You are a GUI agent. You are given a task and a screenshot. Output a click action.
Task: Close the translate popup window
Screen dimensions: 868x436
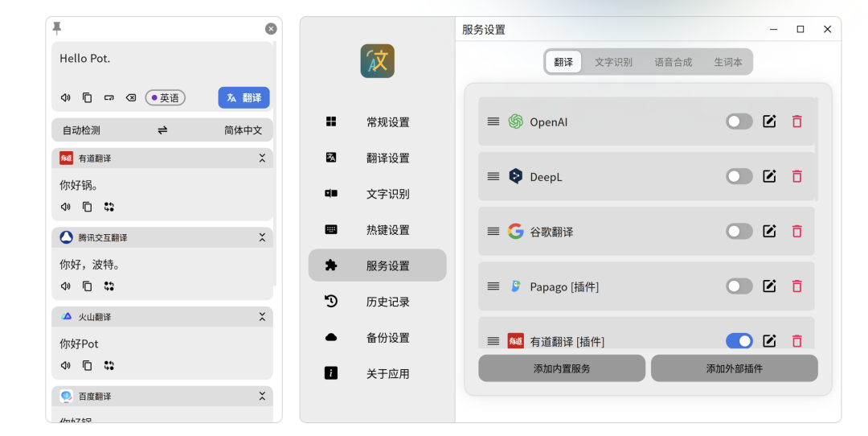click(x=271, y=29)
